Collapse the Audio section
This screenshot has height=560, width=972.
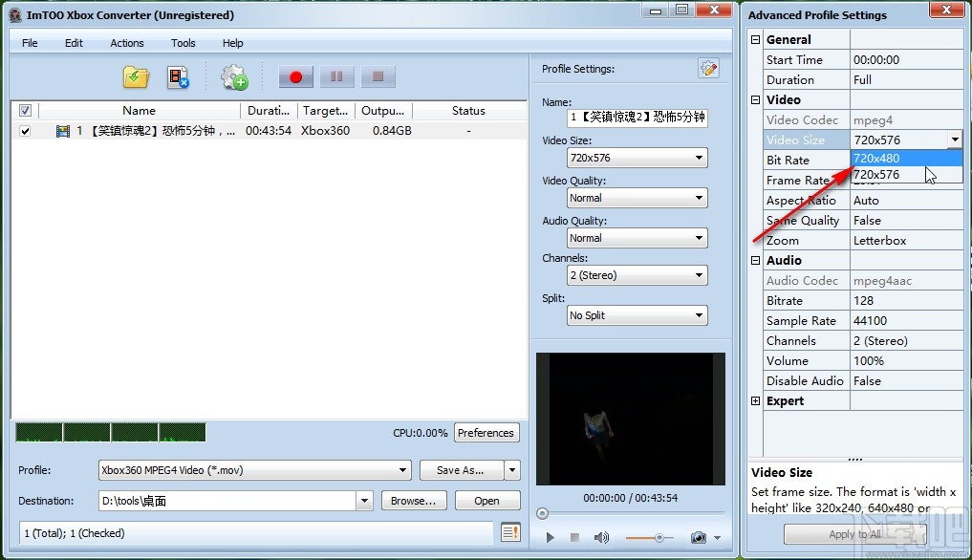coord(755,261)
